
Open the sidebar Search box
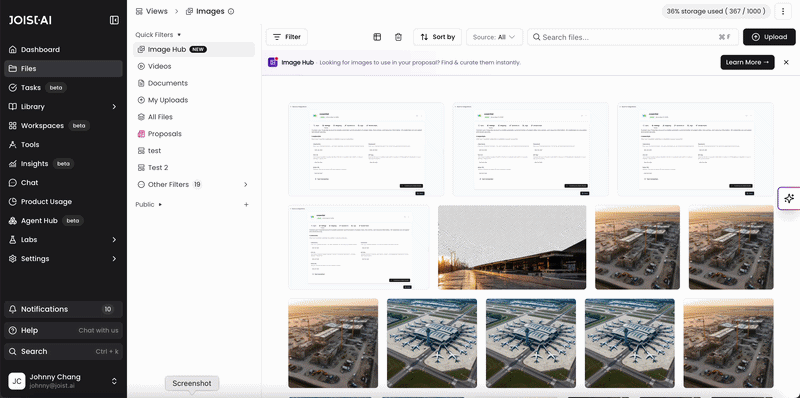[63, 352]
